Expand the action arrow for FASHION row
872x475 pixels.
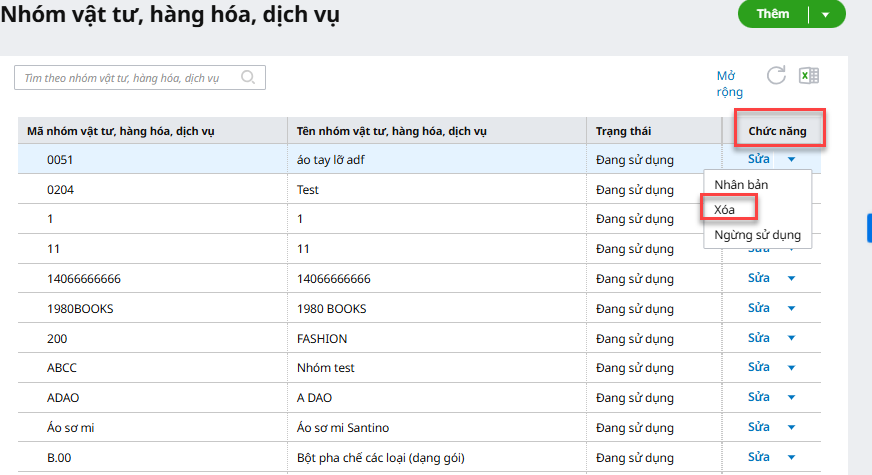(790, 339)
